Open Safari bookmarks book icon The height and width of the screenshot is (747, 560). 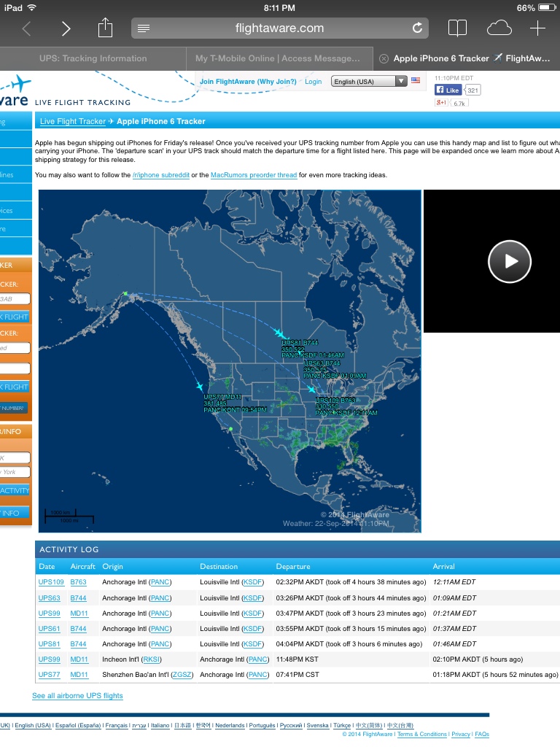[457, 28]
